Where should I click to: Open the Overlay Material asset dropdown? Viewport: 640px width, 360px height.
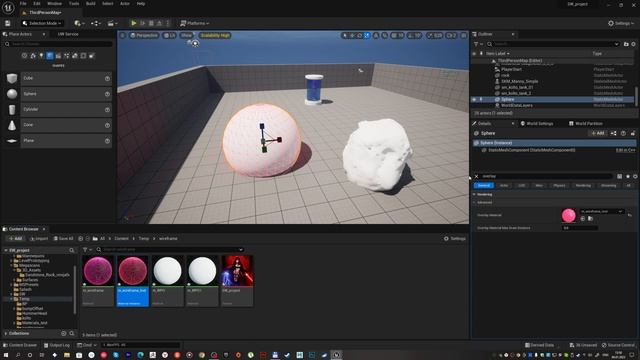(x=602, y=211)
